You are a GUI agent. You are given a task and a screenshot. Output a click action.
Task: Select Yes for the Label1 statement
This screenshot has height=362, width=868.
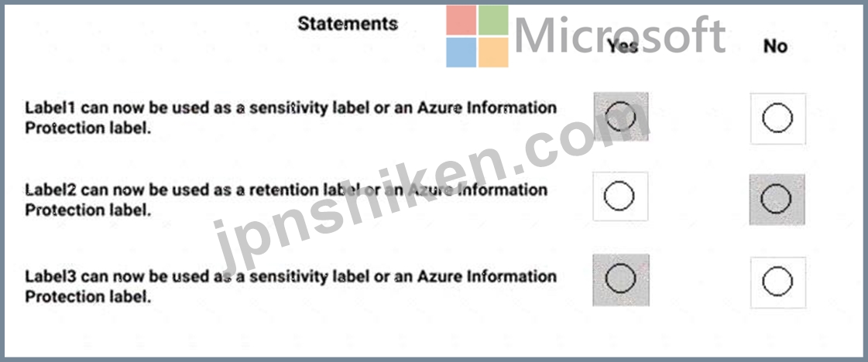pyautogui.click(x=620, y=117)
